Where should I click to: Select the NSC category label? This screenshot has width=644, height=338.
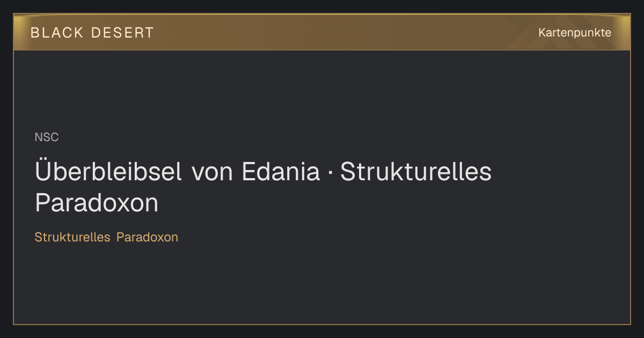point(47,137)
